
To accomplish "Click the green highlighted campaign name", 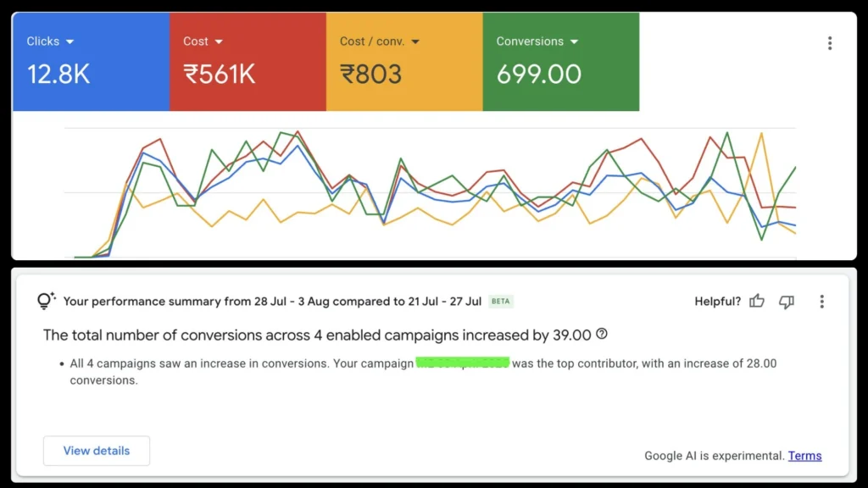I will tap(462, 363).
